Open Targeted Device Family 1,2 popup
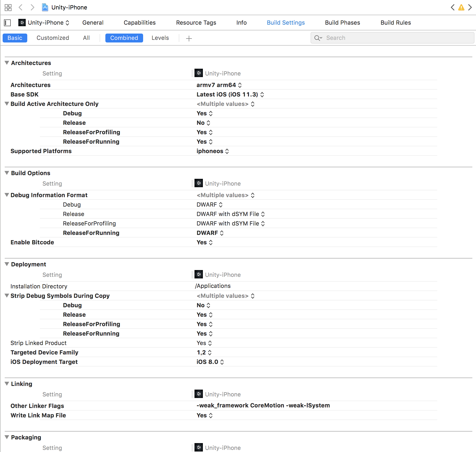This screenshot has height=452, width=476. click(x=204, y=352)
